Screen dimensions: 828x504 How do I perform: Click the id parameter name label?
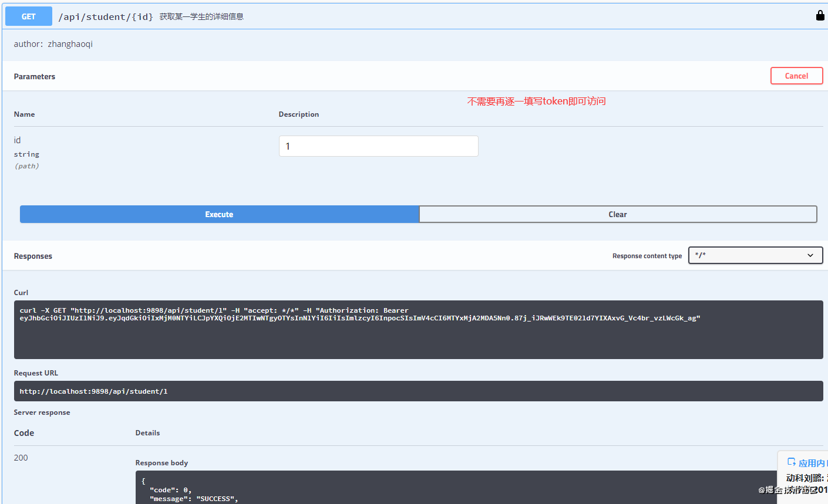17,140
